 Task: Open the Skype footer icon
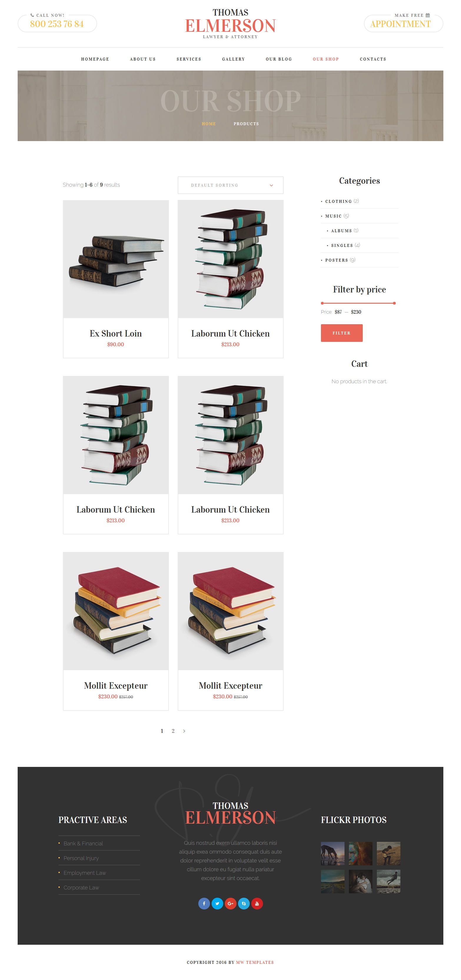pyautogui.click(x=244, y=903)
